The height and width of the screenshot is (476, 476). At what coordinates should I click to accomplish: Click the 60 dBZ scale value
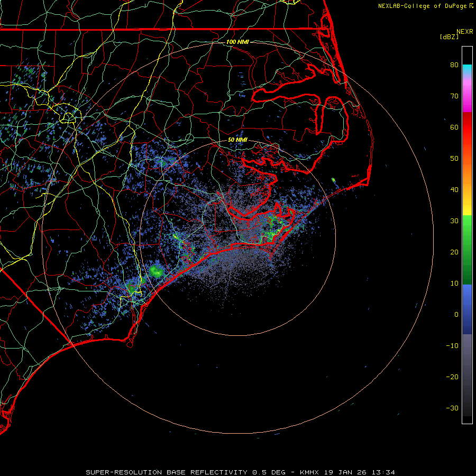[454, 127]
